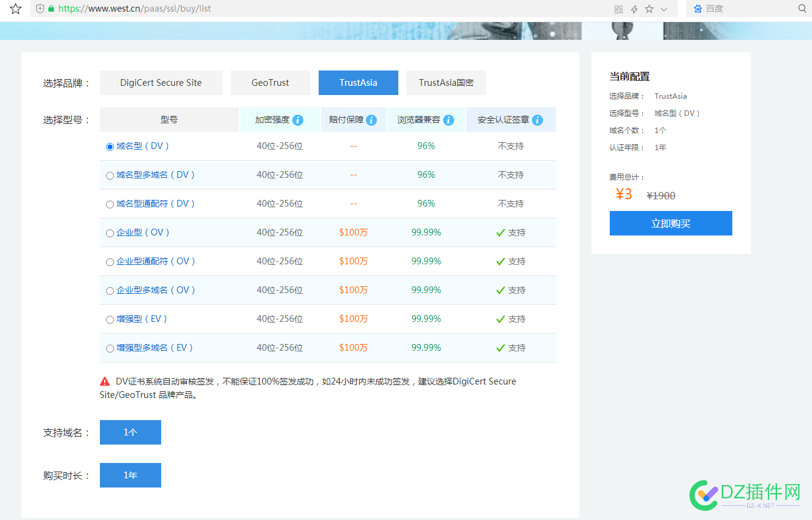
Task: Click inside the 百度 search box
Action: pos(750,9)
